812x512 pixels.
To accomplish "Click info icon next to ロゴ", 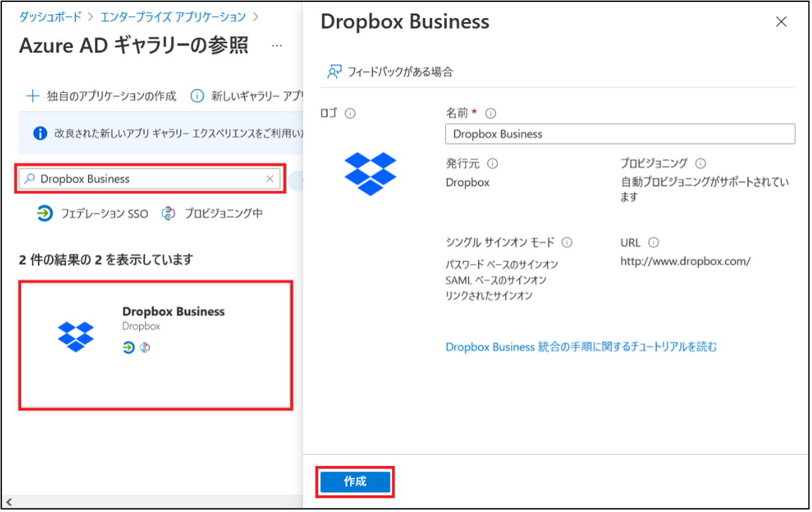I will [350, 113].
